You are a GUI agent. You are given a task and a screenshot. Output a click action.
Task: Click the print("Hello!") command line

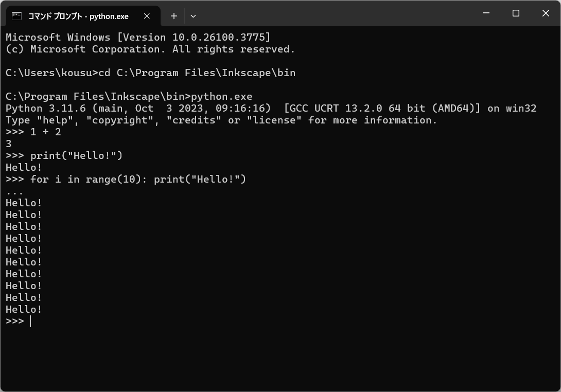(x=64, y=155)
